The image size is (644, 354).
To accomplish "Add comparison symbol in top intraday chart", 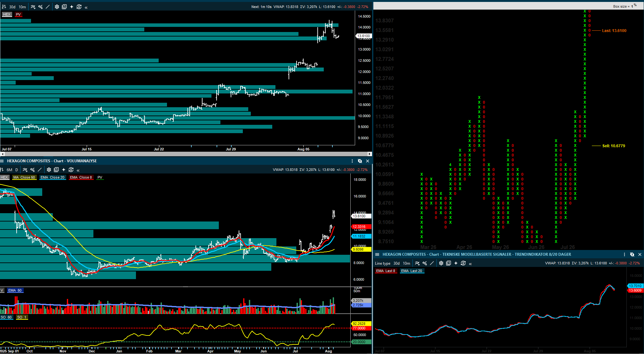I will (40, 7).
